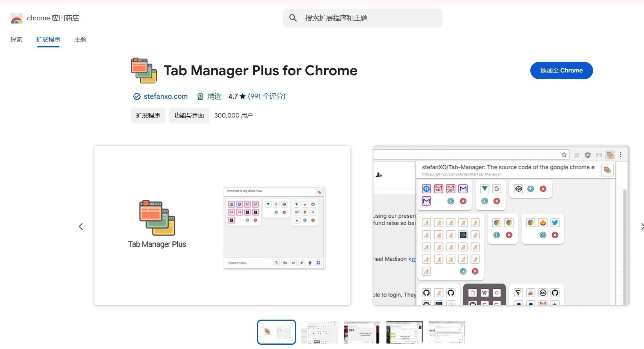The image size is (644, 349).
Task: Click the CodePen tab icon in second screenshot
Action: click(519, 189)
